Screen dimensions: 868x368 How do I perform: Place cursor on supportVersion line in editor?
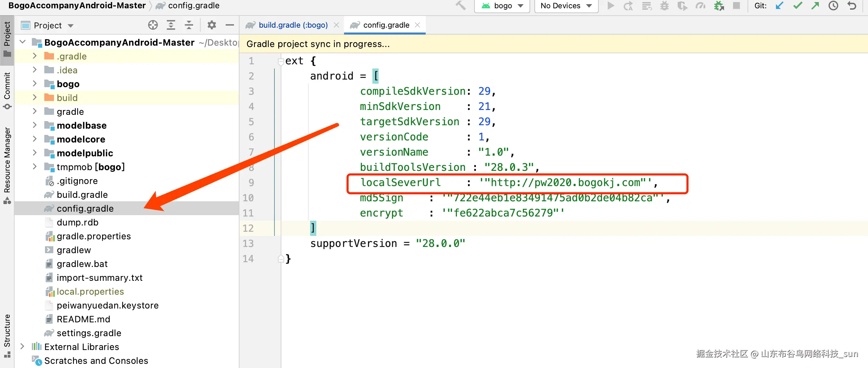(x=388, y=243)
